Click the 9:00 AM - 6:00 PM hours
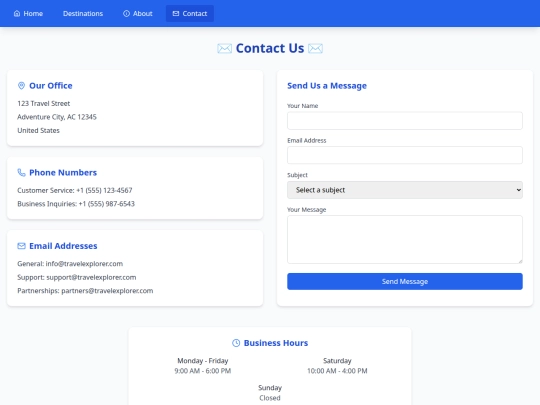Viewport: 540px width, 405px height. point(203,371)
